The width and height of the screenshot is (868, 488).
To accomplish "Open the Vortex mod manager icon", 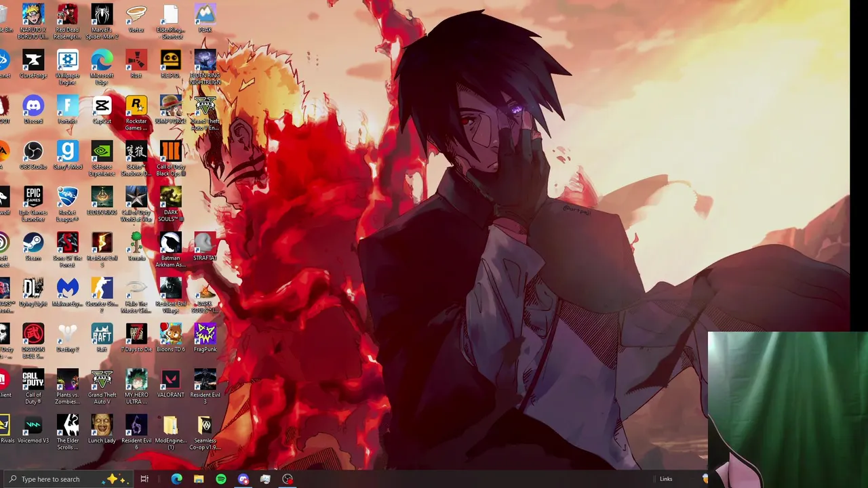I will [x=136, y=18].
